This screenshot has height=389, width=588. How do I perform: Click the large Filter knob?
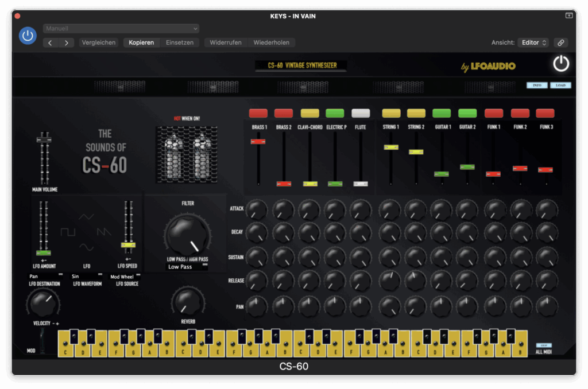pyautogui.click(x=187, y=234)
